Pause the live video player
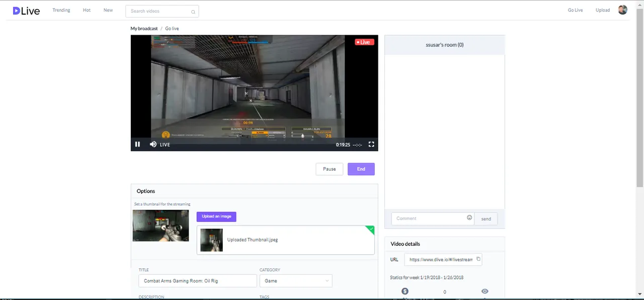The width and height of the screenshot is (644, 300). tap(137, 144)
